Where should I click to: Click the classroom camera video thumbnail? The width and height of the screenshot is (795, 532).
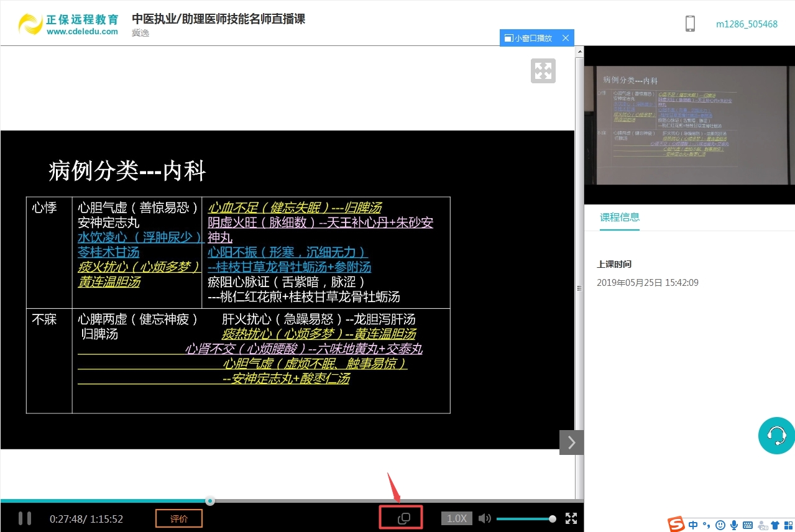click(689, 125)
